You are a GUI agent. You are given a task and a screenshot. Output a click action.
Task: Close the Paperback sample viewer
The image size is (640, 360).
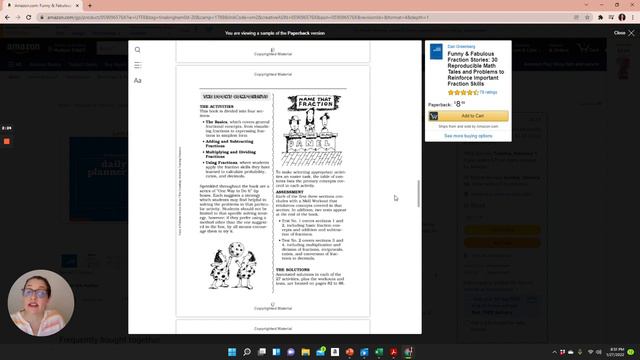(624, 33)
